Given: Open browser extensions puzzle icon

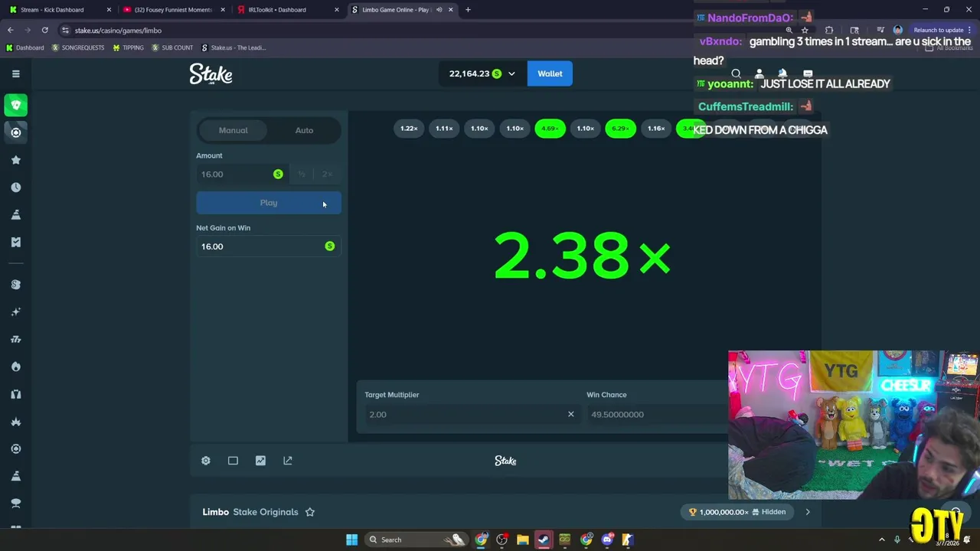Looking at the screenshot, I should [x=829, y=30].
